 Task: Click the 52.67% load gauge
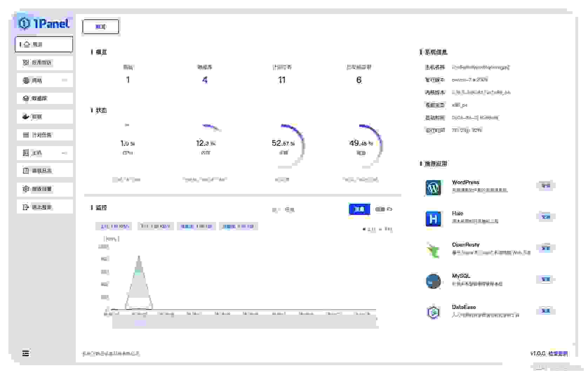[283, 147]
